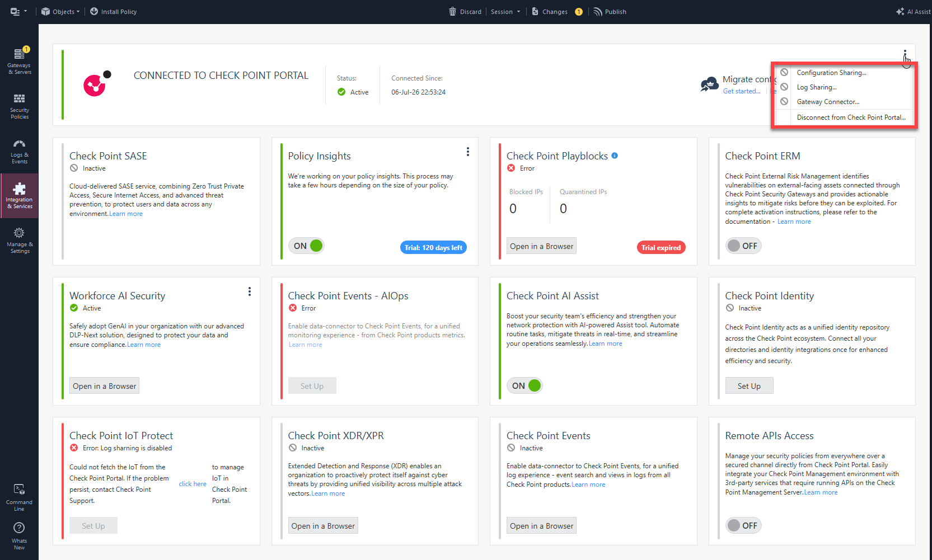The height and width of the screenshot is (560, 932).
Task: Click Set Up for Events - AIOps
Action: [312, 386]
